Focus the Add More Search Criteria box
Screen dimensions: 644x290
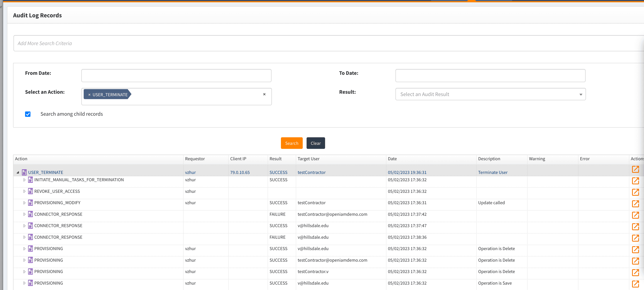pos(325,43)
